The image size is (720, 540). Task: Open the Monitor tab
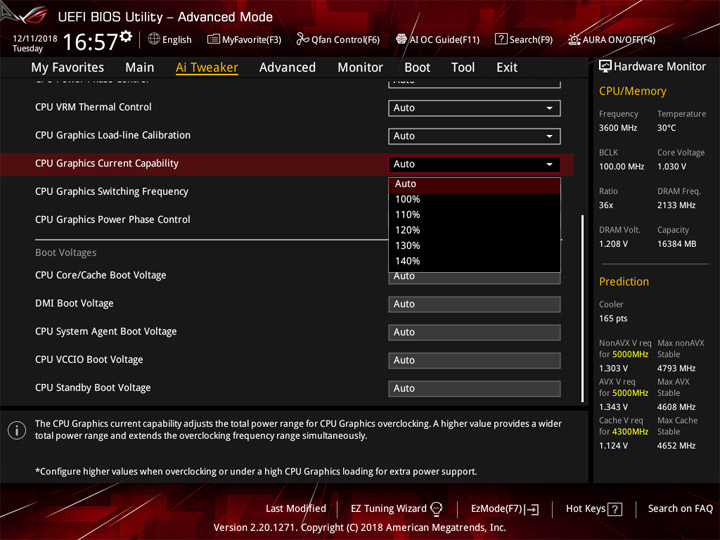360,68
